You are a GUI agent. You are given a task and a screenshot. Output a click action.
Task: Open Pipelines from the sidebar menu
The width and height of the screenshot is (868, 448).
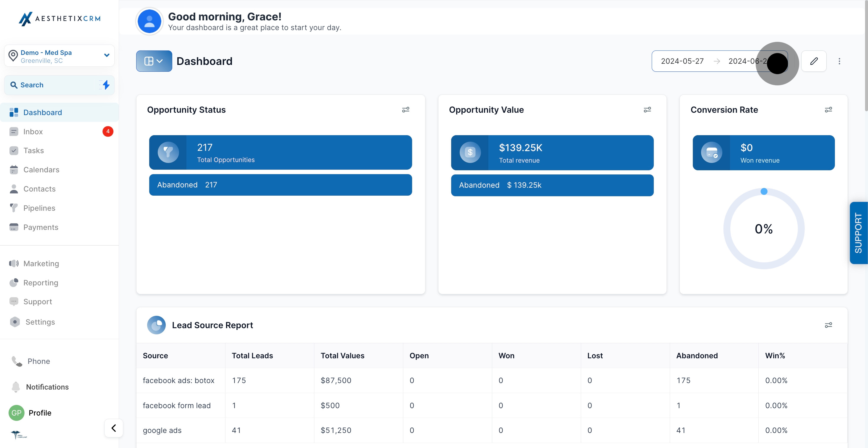39,208
